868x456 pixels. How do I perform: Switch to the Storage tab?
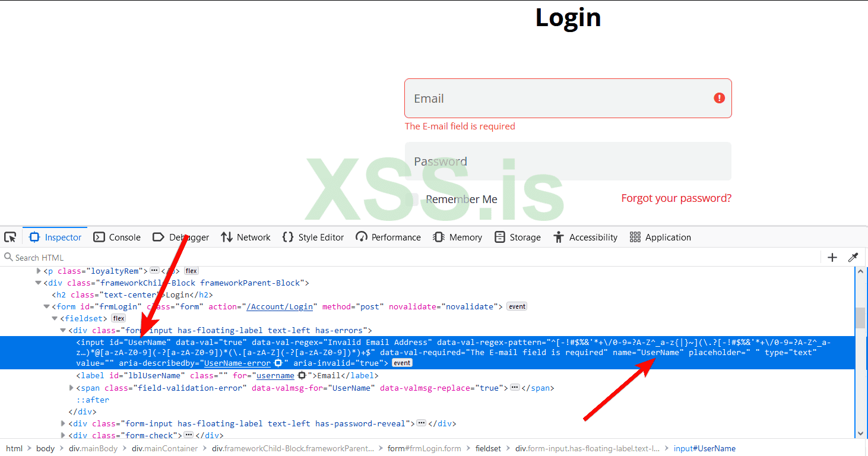click(518, 237)
